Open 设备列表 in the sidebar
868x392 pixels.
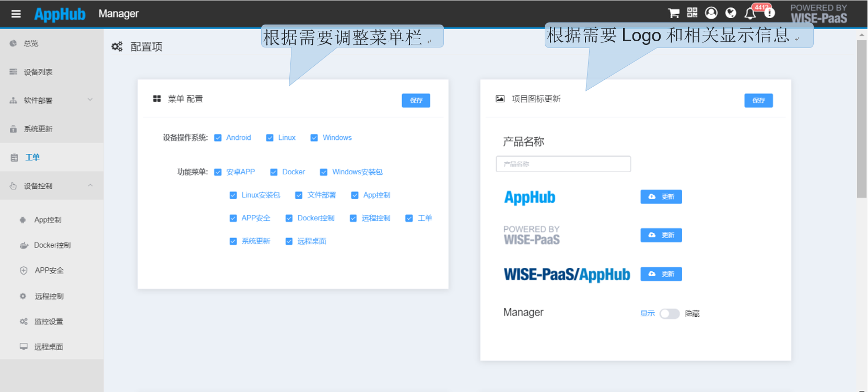click(x=52, y=72)
